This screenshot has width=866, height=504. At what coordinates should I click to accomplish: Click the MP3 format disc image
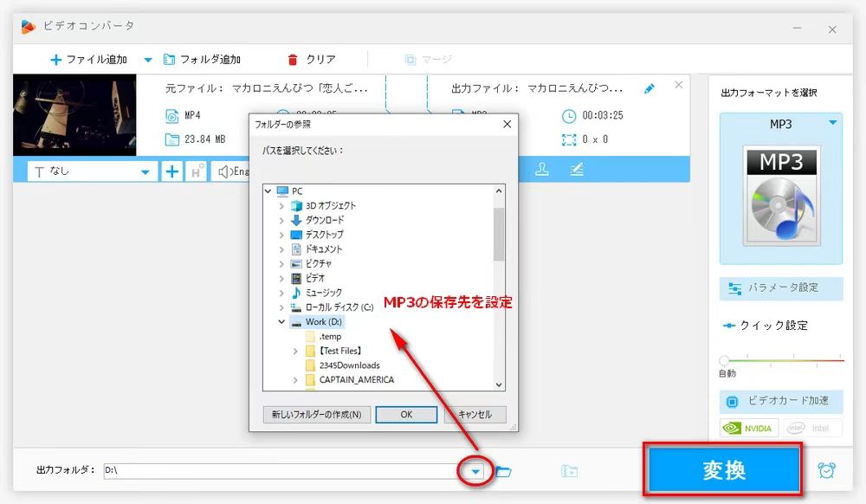pos(781,196)
